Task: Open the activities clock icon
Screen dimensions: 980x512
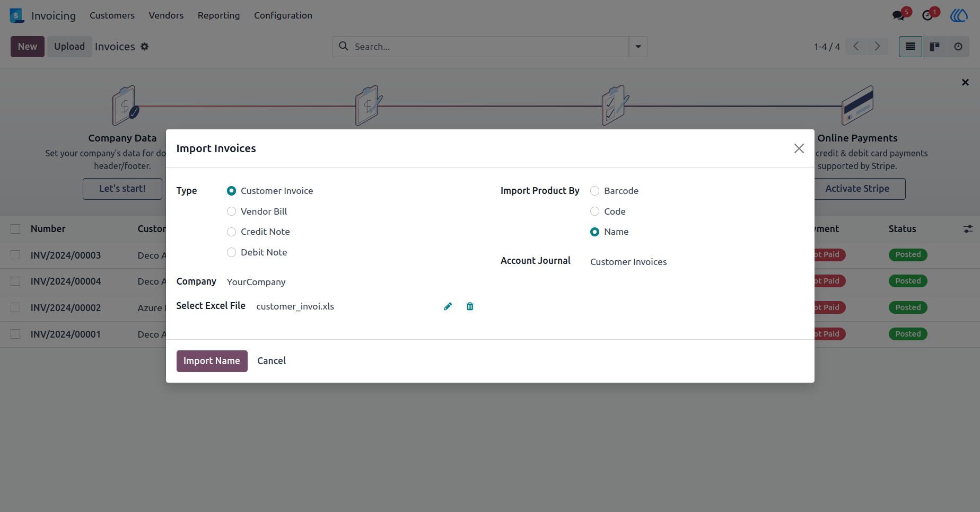Action: coord(927,15)
